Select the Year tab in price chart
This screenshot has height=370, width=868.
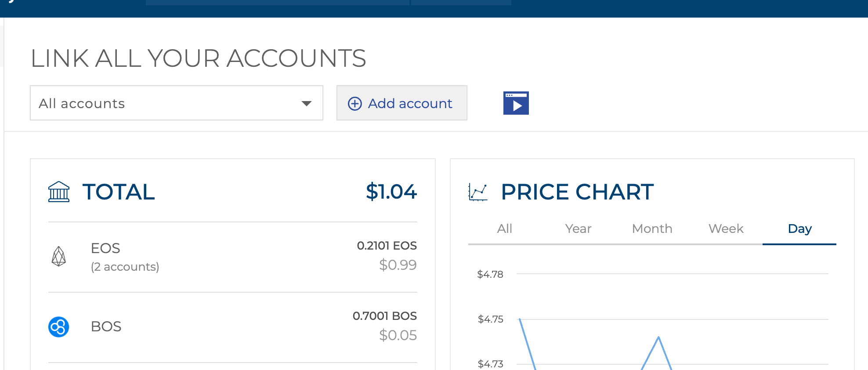tap(578, 229)
